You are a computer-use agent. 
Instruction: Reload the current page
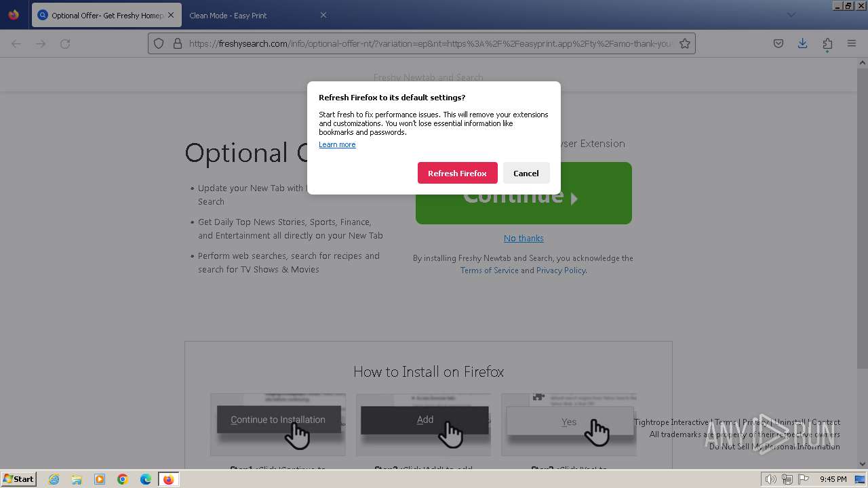click(x=65, y=43)
